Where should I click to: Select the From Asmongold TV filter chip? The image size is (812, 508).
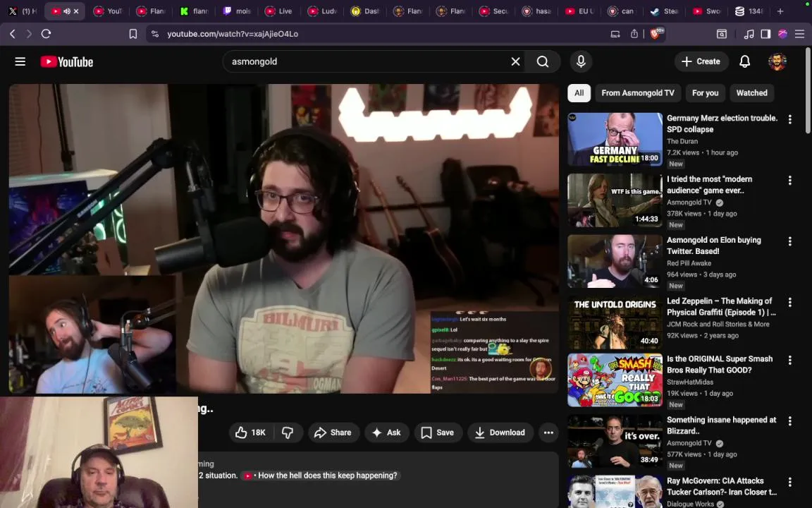638,93
